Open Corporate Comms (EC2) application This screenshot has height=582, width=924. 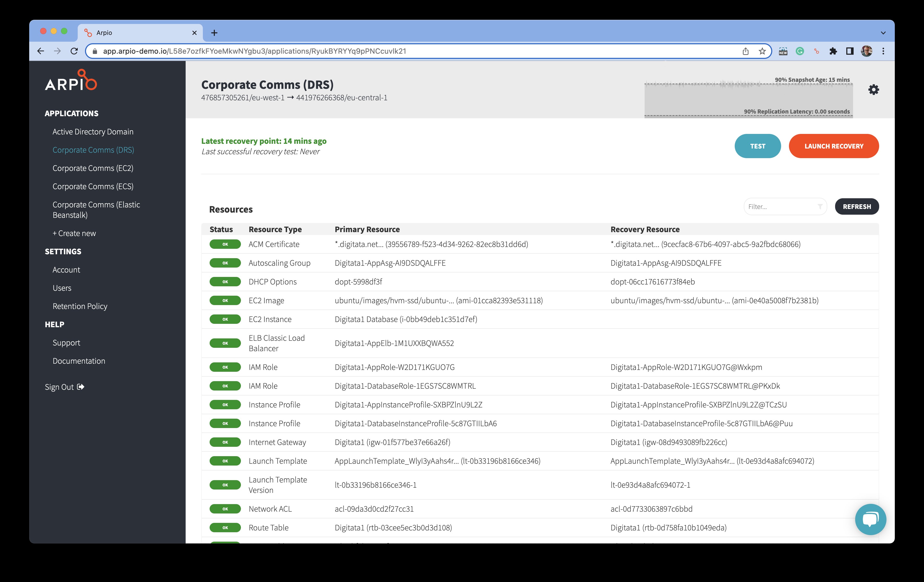click(93, 168)
